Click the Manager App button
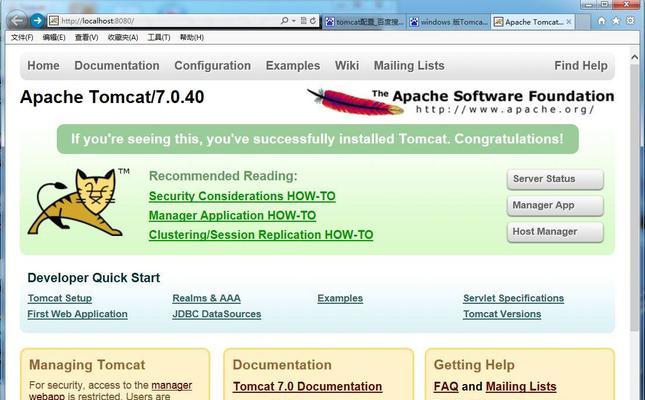The image size is (645, 400). [x=555, y=205]
